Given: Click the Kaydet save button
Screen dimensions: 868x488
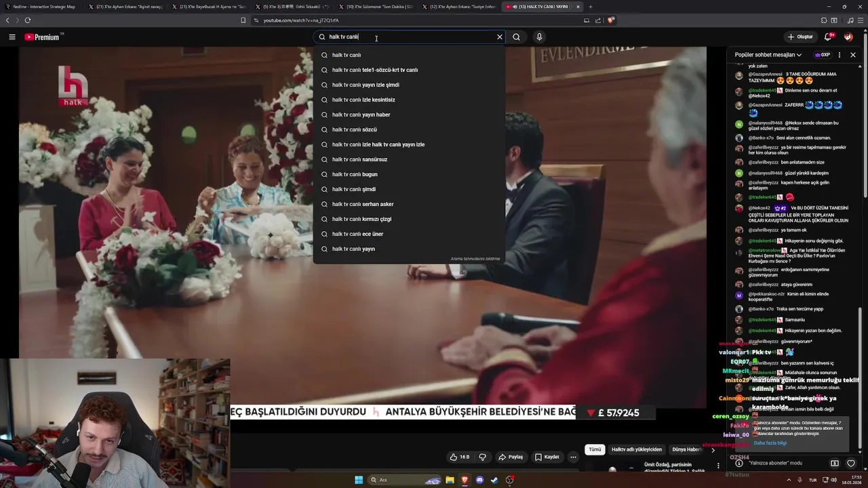Looking at the screenshot, I should [x=547, y=457].
